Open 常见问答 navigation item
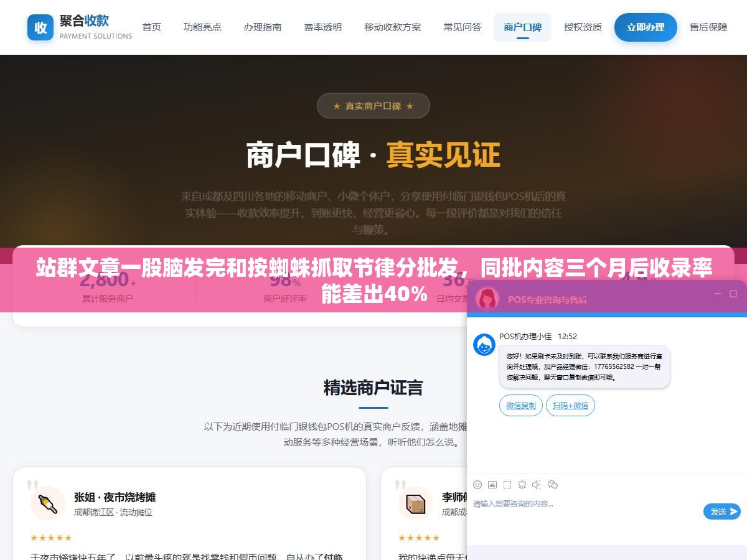The height and width of the screenshot is (560, 747). 463,27
